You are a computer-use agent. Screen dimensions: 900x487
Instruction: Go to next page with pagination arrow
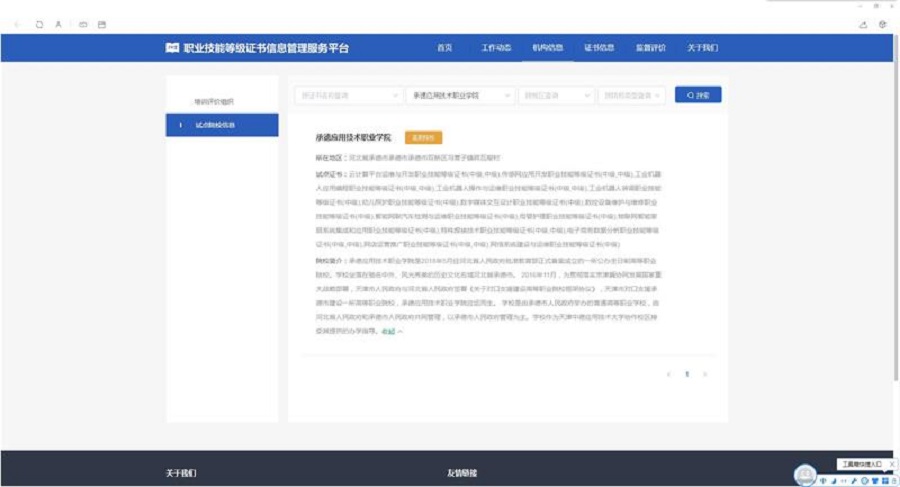coord(705,374)
